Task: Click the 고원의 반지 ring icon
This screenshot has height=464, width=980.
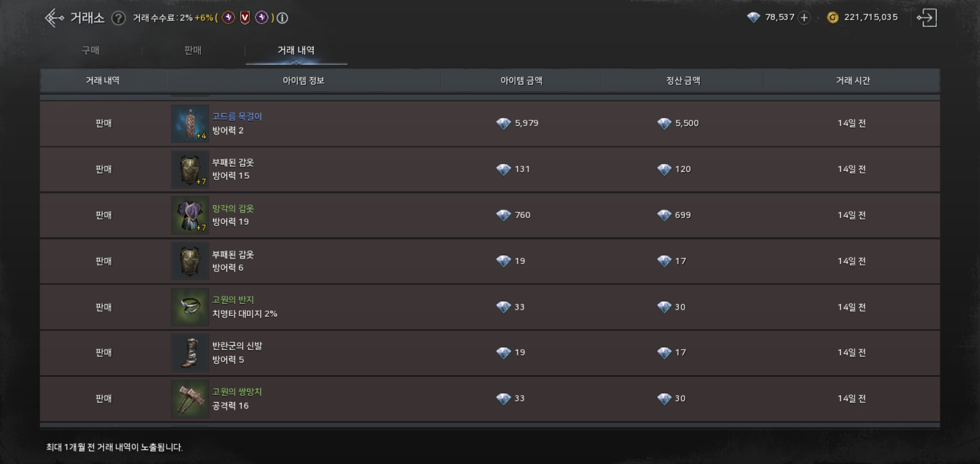Action: click(190, 307)
